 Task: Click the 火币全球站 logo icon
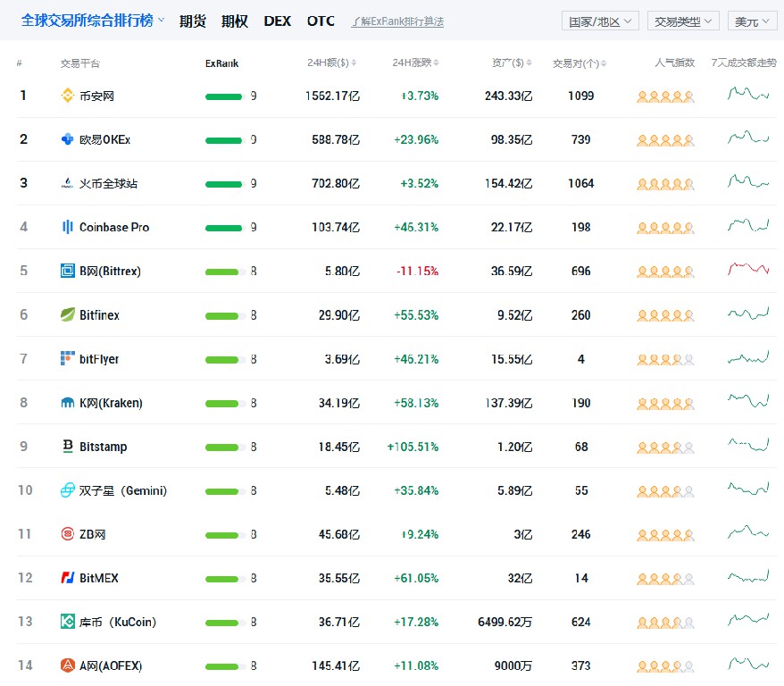68,183
